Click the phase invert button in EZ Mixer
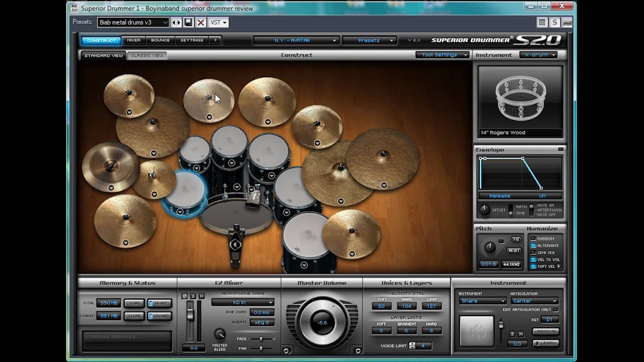Viewport: 644px width, 362px height. (185, 296)
